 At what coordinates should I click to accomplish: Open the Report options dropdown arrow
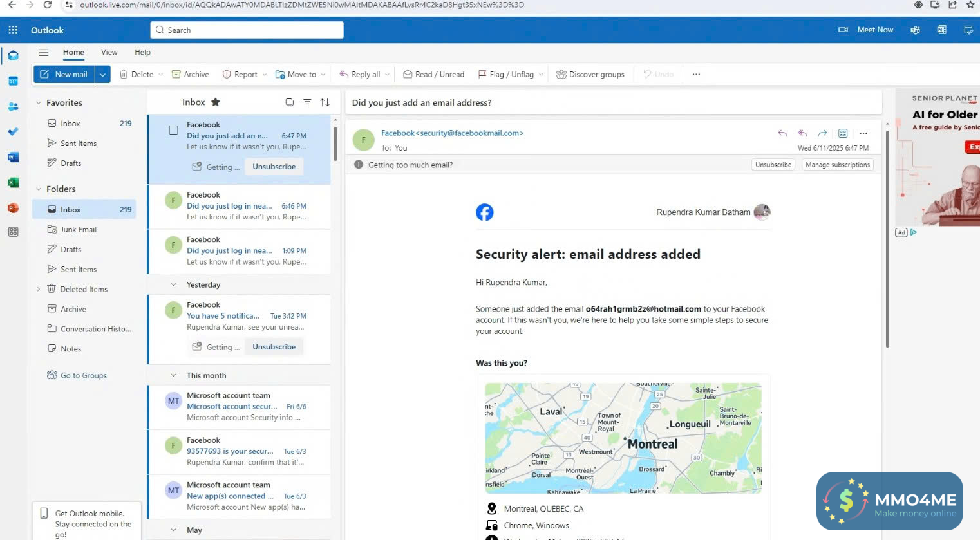click(265, 75)
